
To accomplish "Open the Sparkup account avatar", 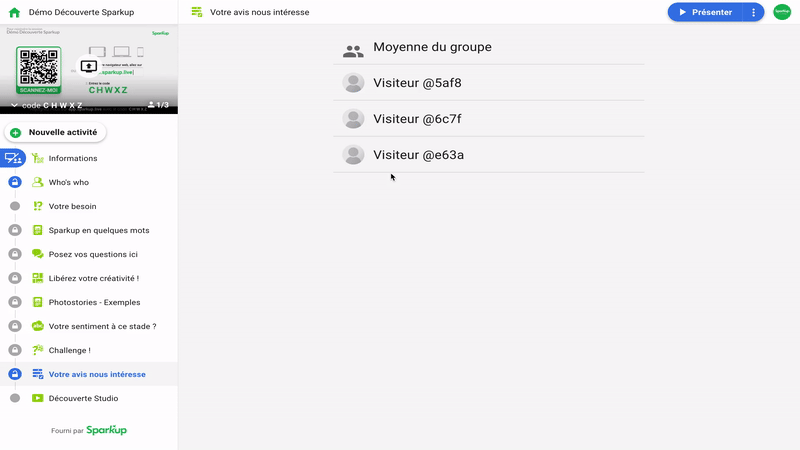I will tap(782, 12).
